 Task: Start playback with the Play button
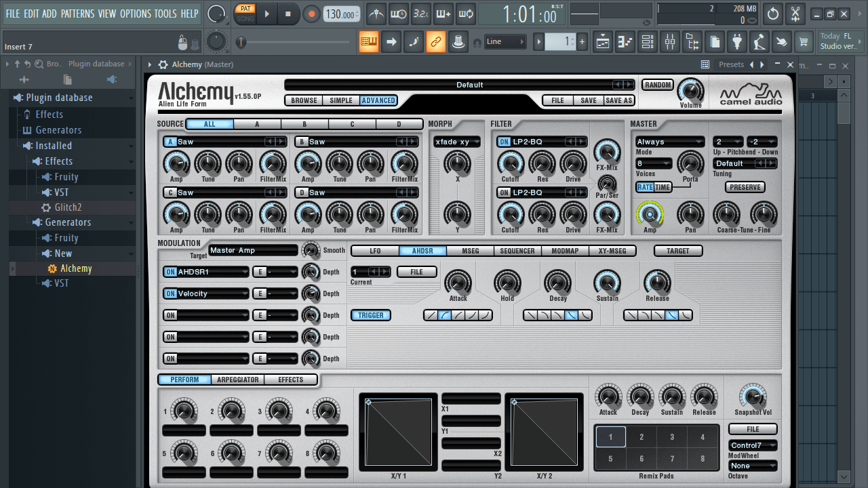[x=267, y=14]
